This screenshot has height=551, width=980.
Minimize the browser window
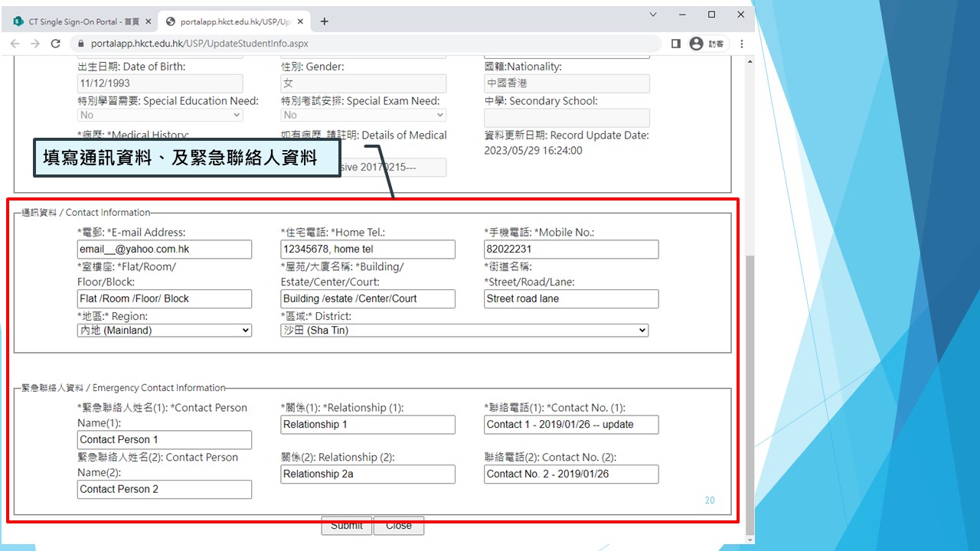(x=682, y=15)
